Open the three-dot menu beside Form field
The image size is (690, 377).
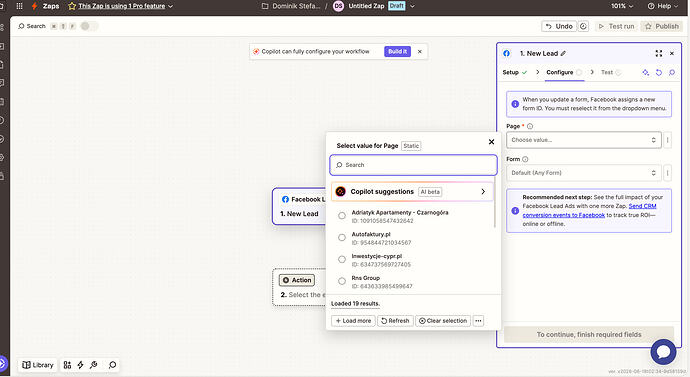(668, 173)
